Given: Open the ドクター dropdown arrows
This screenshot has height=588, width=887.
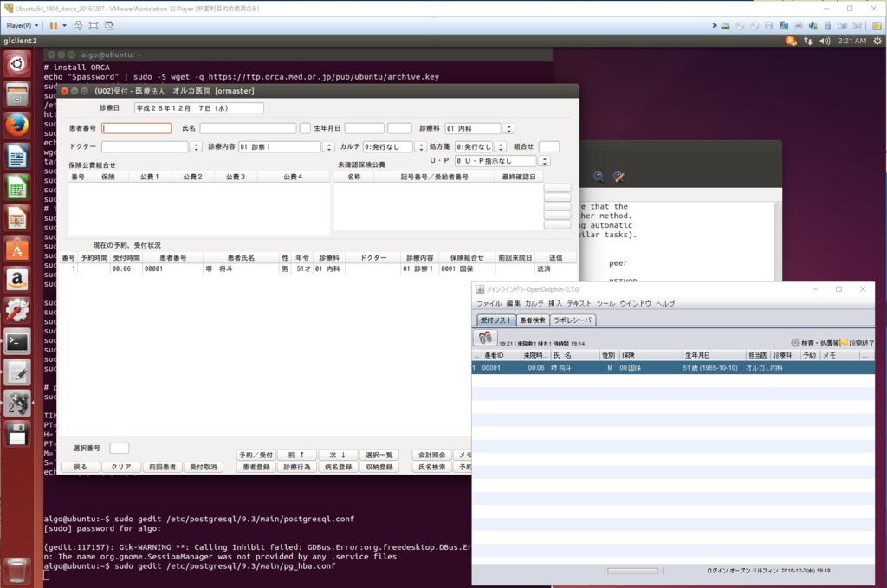Looking at the screenshot, I should [196, 147].
